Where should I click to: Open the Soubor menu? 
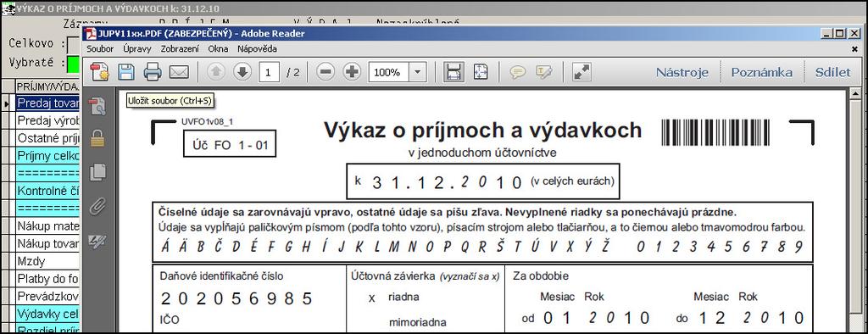(x=100, y=48)
